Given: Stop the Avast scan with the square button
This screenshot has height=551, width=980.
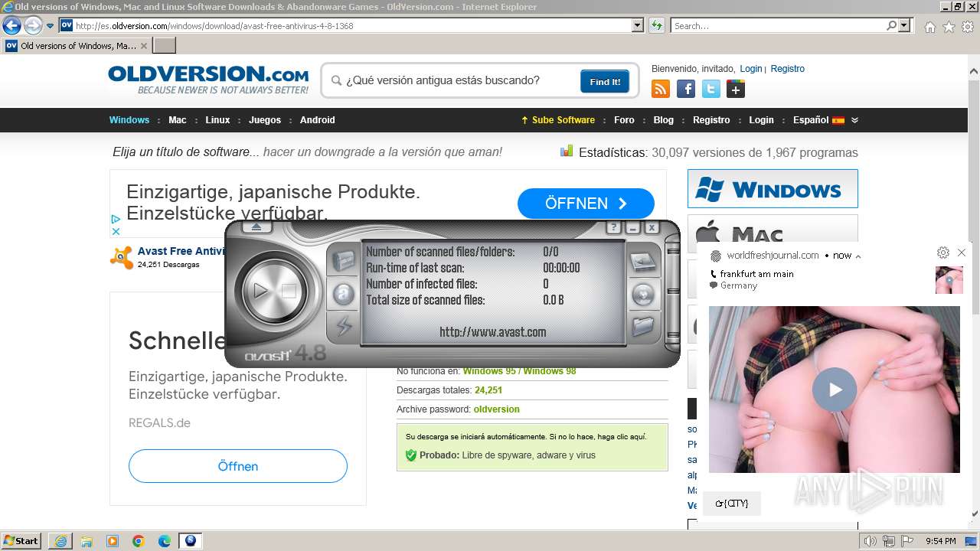Looking at the screenshot, I should 289,291.
